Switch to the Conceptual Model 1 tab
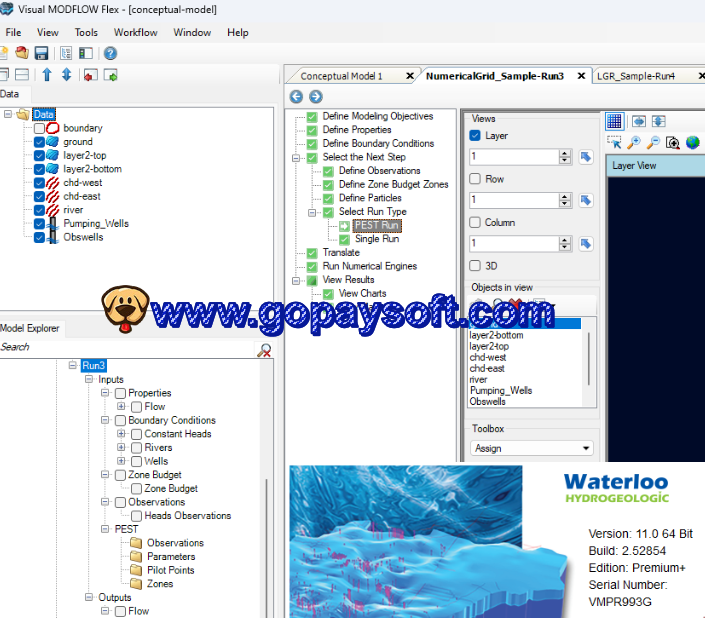 341,76
